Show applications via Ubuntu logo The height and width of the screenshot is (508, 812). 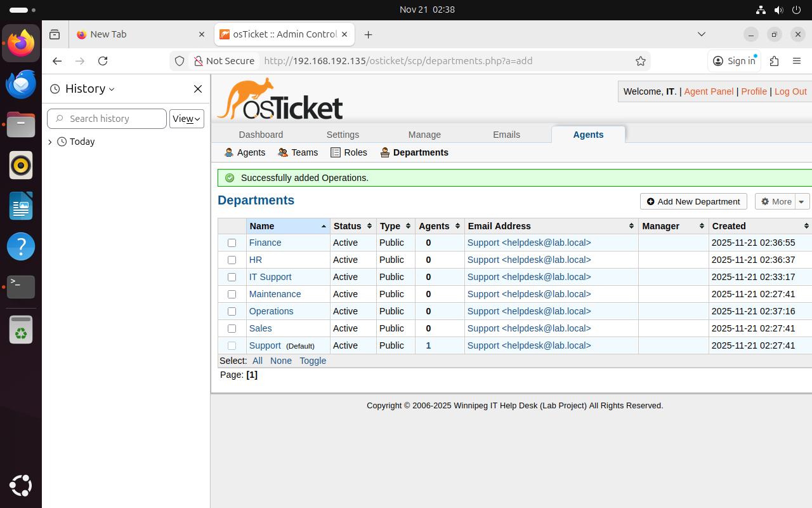coord(21,486)
